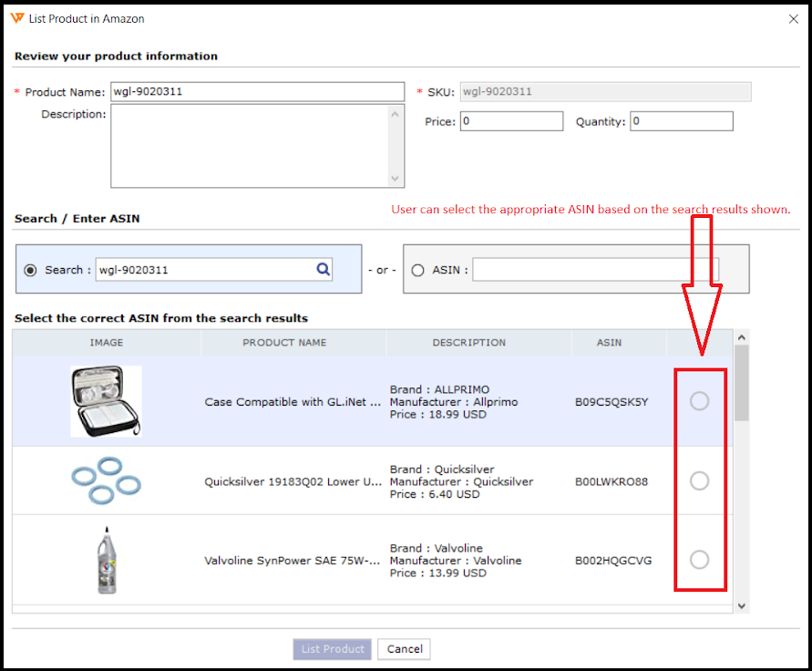Screen dimensions: 812x671
Task: Choose ASIN B09C5QSK5Y radio button
Action: pyautogui.click(x=699, y=401)
